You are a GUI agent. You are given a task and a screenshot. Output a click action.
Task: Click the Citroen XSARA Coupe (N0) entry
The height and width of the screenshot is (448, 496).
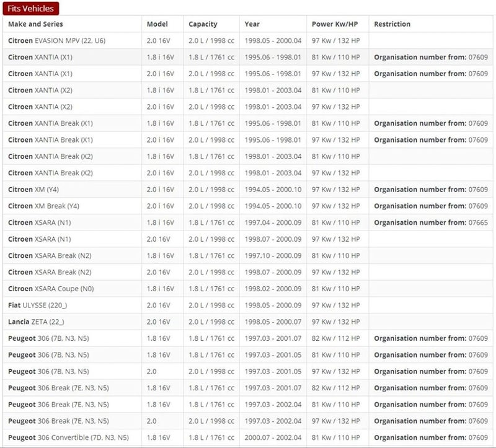click(51, 289)
